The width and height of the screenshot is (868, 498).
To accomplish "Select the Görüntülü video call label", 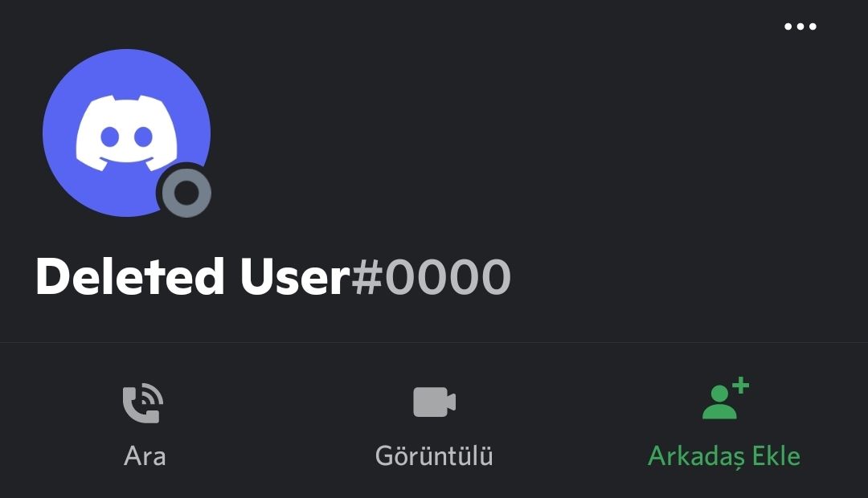I will click(x=434, y=455).
